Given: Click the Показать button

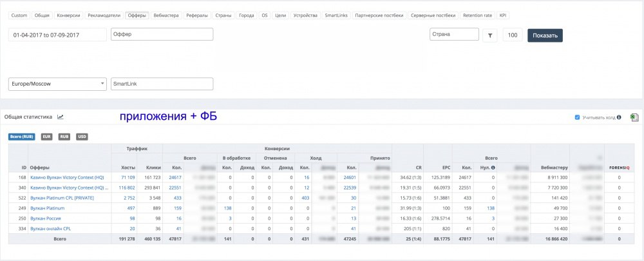Looking at the screenshot, I should [x=545, y=35].
